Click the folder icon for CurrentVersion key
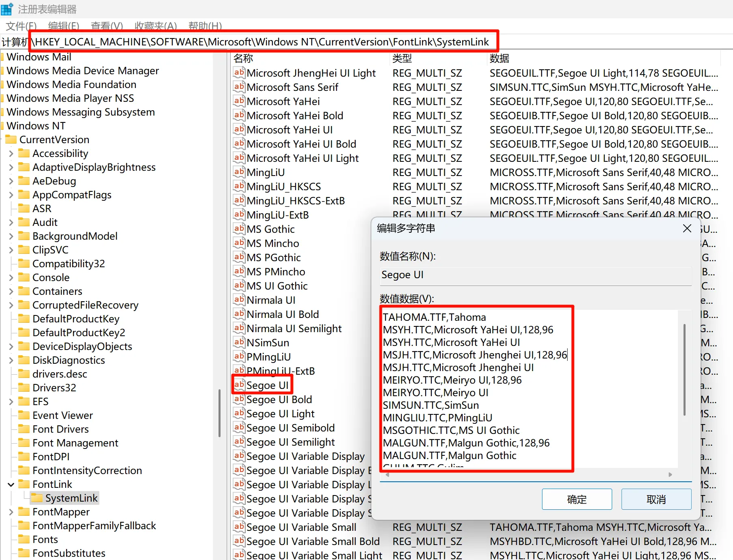The height and width of the screenshot is (560, 733). [x=11, y=139]
